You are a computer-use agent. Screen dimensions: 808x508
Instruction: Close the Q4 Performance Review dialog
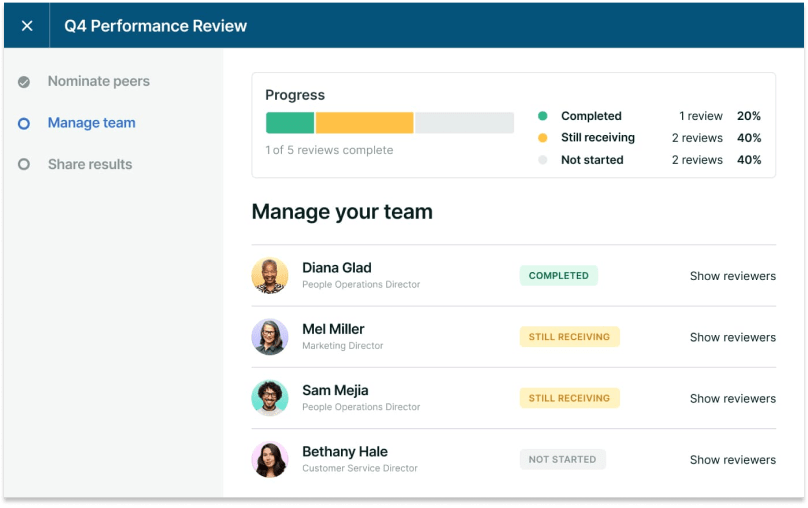tap(27, 26)
